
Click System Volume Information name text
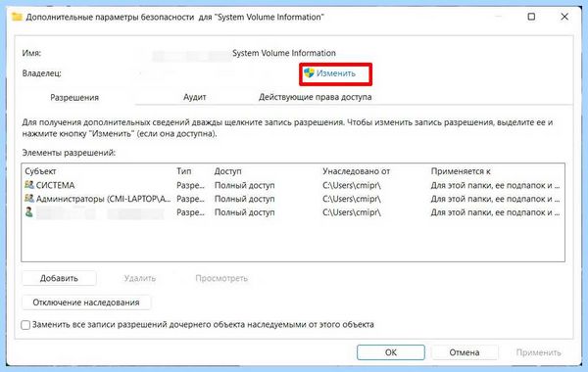point(284,53)
